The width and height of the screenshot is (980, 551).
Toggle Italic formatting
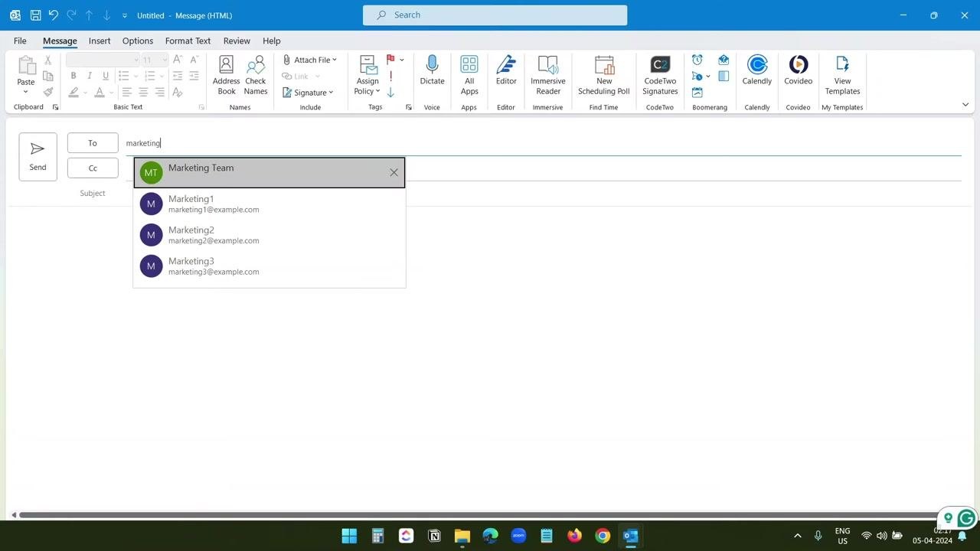(x=90, y=76)
